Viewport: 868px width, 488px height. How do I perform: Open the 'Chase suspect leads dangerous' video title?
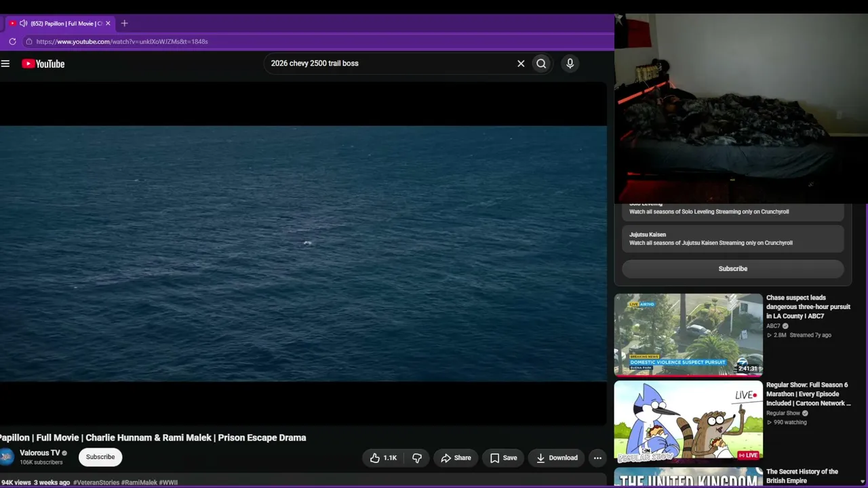coord(808,307)
